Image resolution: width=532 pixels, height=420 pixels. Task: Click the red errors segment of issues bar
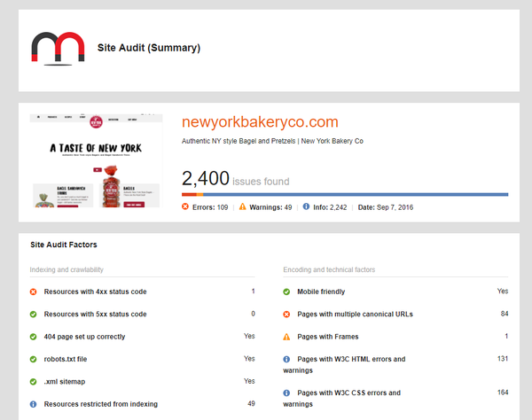tap(189, 195)
